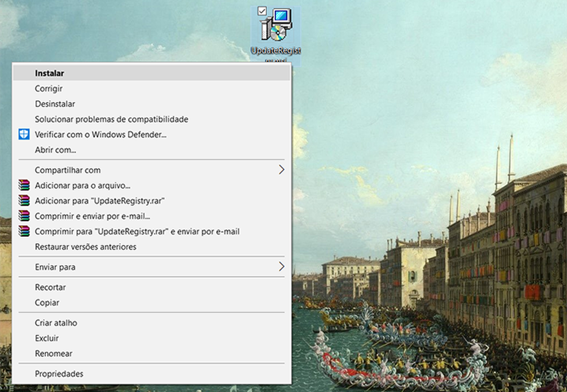Open the Enviar para menu entry

point(152,267)
